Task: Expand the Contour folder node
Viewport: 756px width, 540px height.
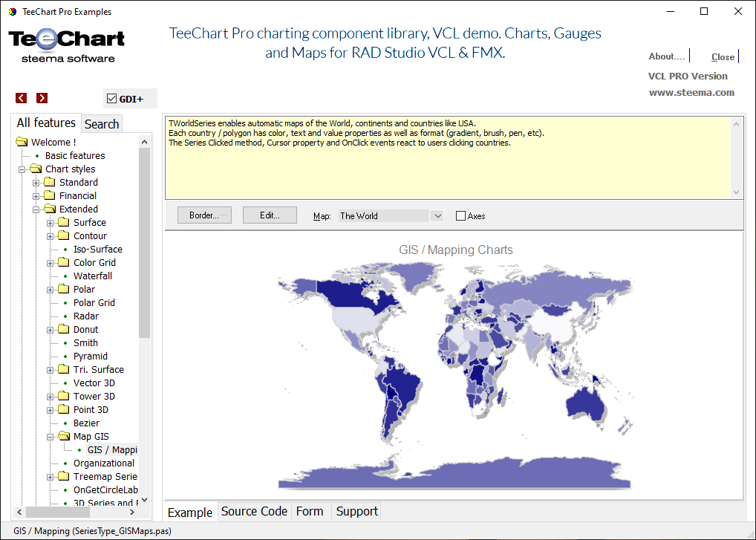Action: [x=50, y=236]
